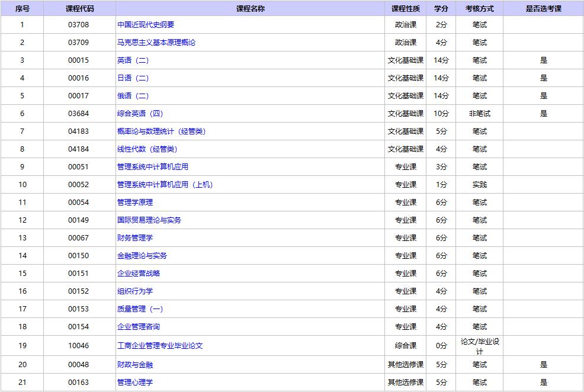584x392 pixels.
Task: Click the 2分 credit value
Action: pos(441,24)
